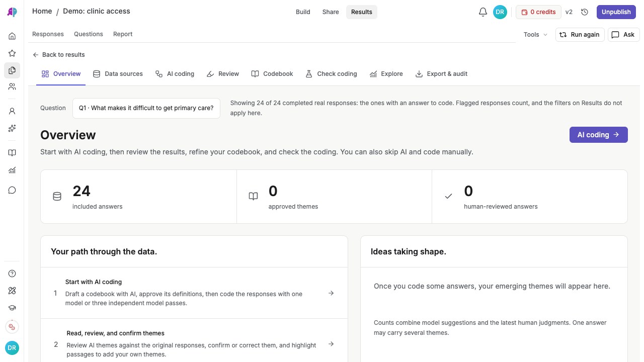Open the Review tab
644x362 pixels.
coord(223,74)
